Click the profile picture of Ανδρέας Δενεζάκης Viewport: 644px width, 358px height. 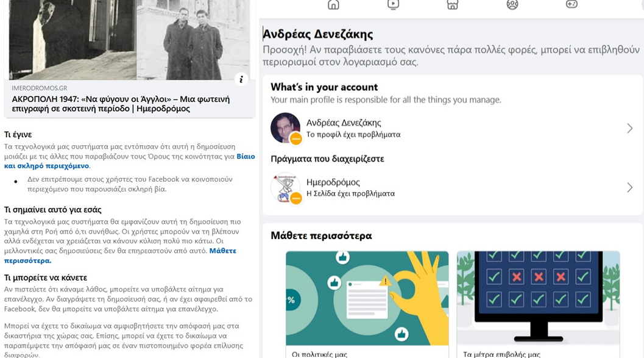[x=286, y=128]
